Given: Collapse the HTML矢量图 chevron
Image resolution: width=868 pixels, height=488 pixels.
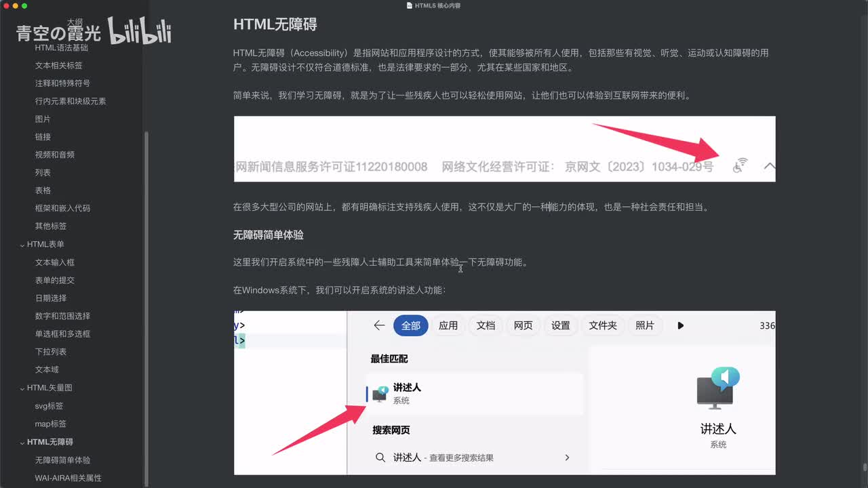Looking at the screenshot, I should (x=22, y=388).
